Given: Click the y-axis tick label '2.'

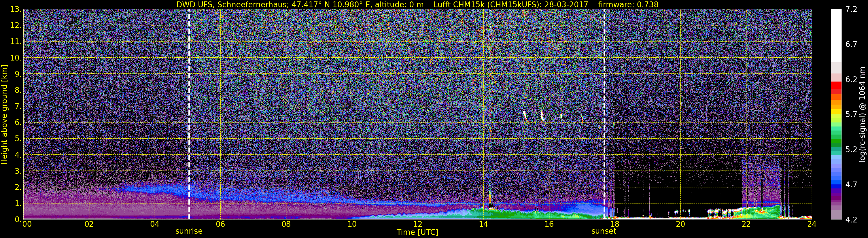Looking at the screenshot, I should pyautogui.click(x=18, y=188).
